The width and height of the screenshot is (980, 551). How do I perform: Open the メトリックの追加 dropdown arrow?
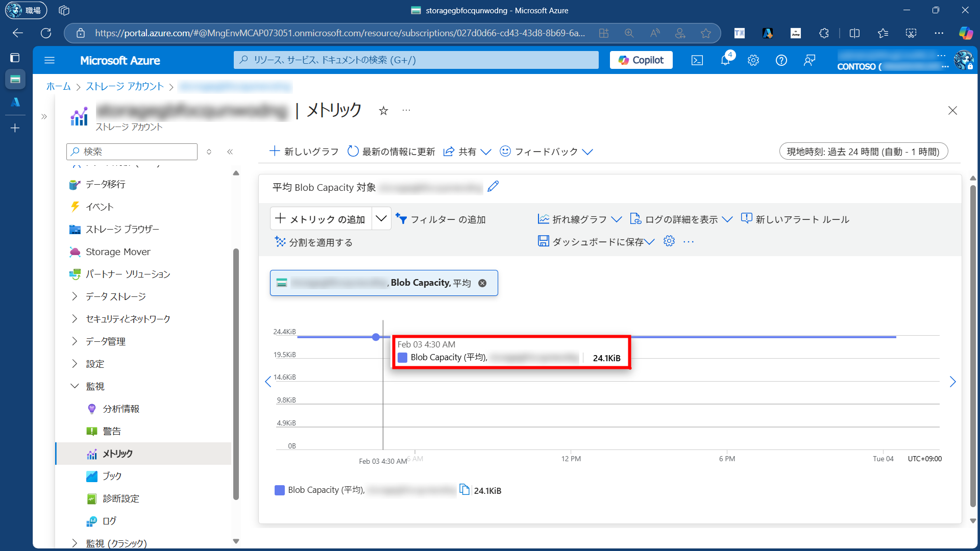point(381,219)
